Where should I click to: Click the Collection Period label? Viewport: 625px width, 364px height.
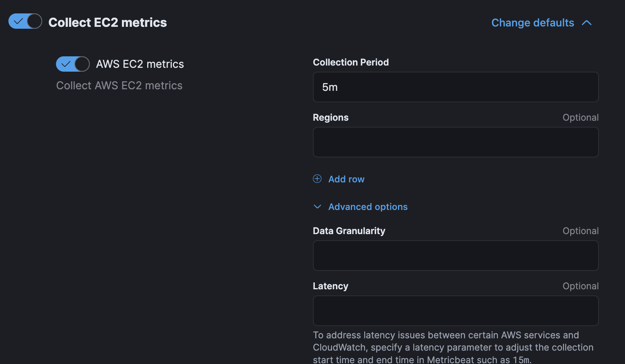point(350,62)
